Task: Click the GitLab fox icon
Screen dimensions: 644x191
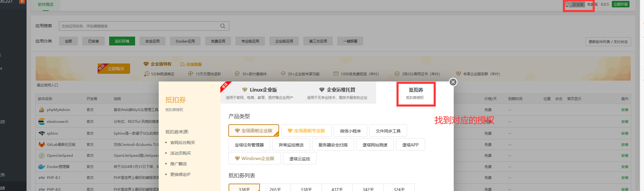Action: pyautogui.click(x=42, y=145)
